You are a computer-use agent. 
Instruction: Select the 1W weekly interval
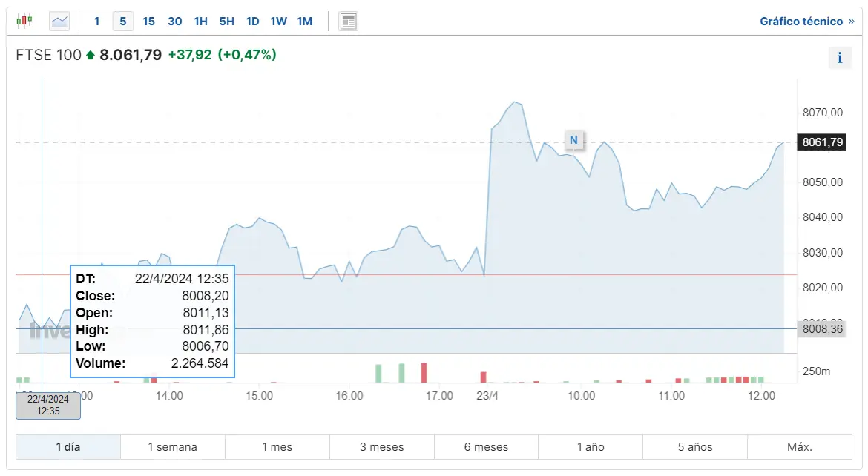click(278, 21)
